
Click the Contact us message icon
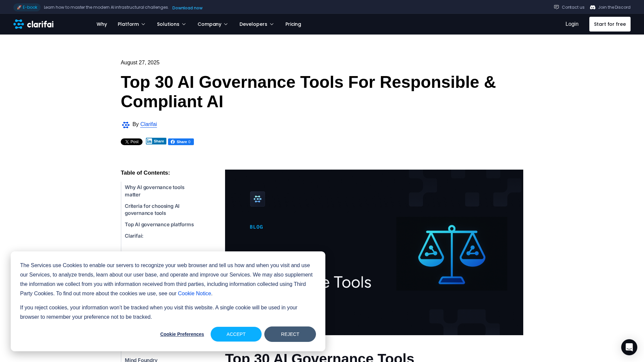tap(556, 7)
